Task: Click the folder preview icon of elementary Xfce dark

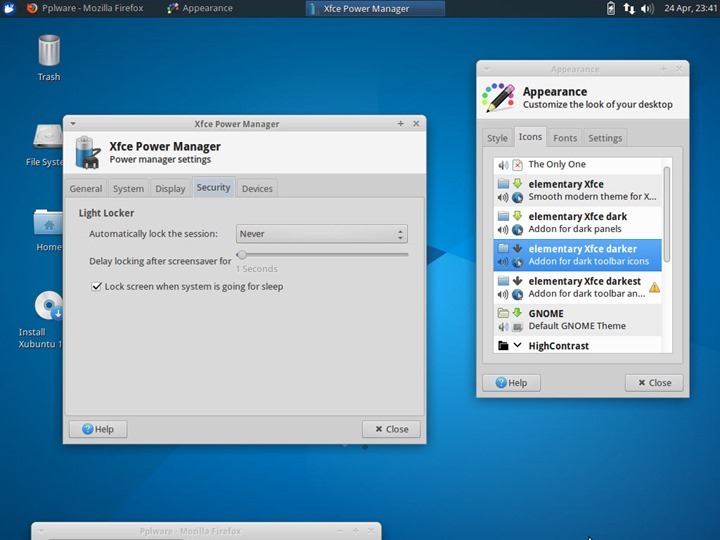Action: click(503, 216)
